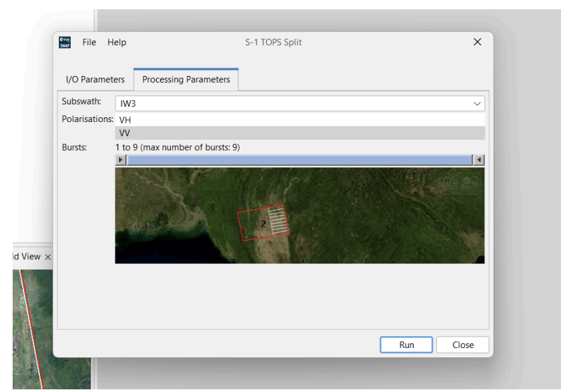The height and width of the screenshot is (392, 567).
Task: Open the Help menu
Action: pos(117,42)
